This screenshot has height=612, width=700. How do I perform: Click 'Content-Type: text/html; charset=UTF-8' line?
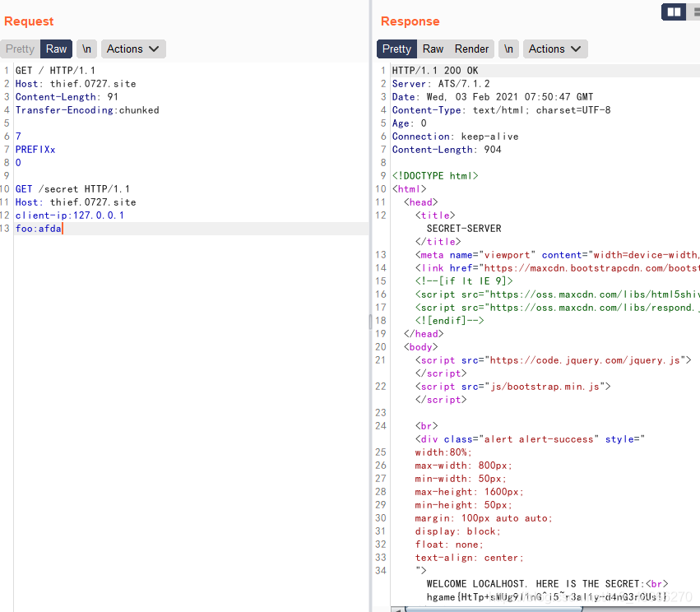pyautogui.click(x=501, y=110)
